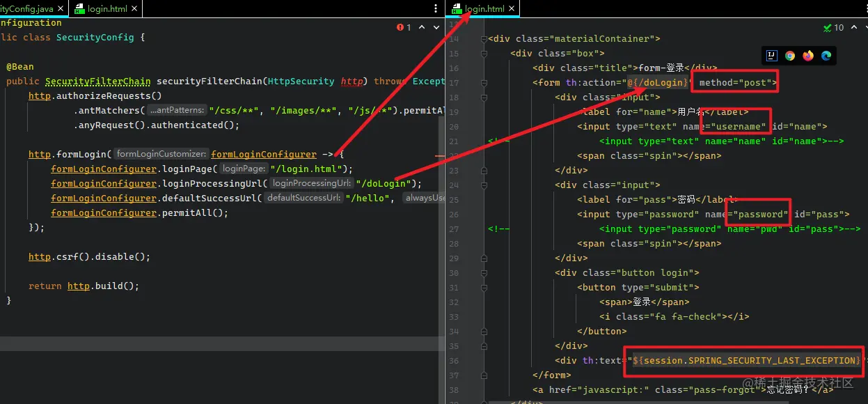Click method="post" attribute
868x404 pixels.
736,83
